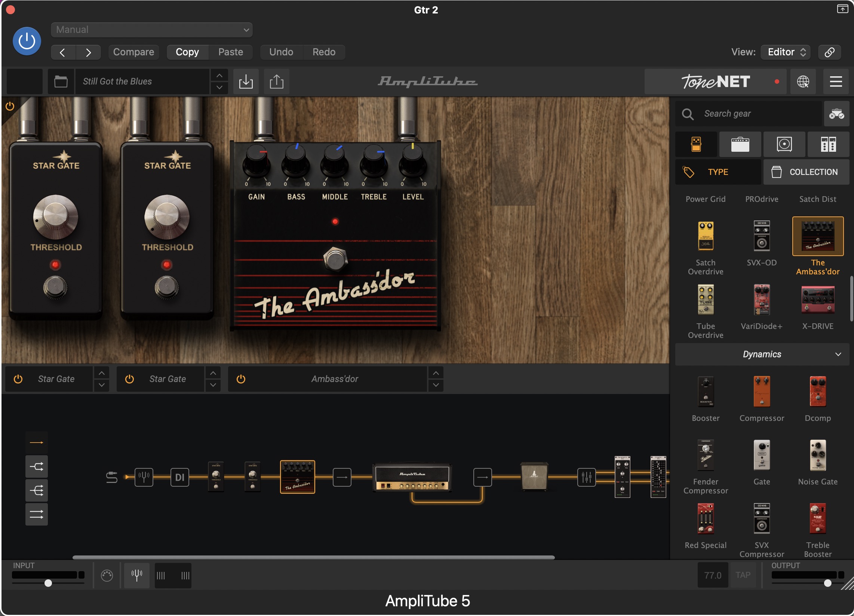Select the cabinet in signal chain
This screenshot has height=616, width=854.
click(534, 477)
